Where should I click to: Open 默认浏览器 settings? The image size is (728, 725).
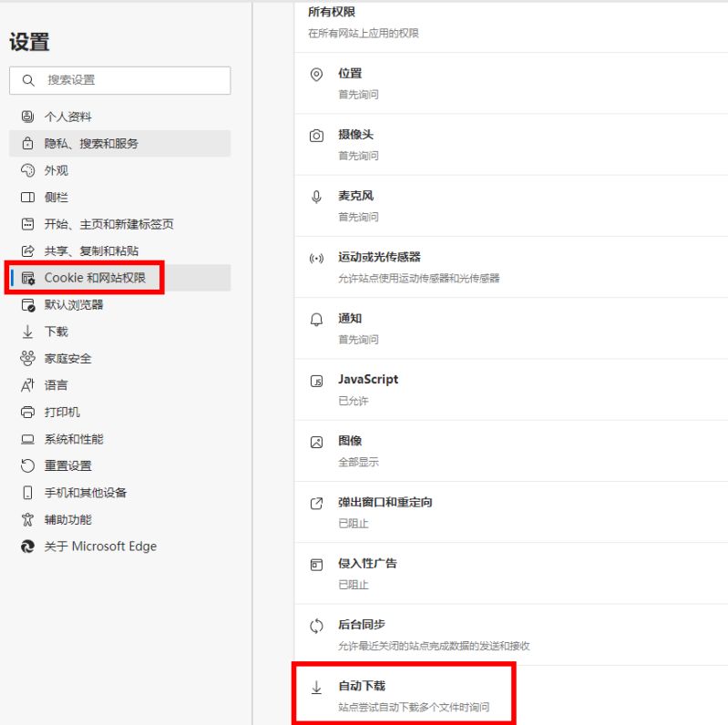pyautogui.click(x=119, y=305)
